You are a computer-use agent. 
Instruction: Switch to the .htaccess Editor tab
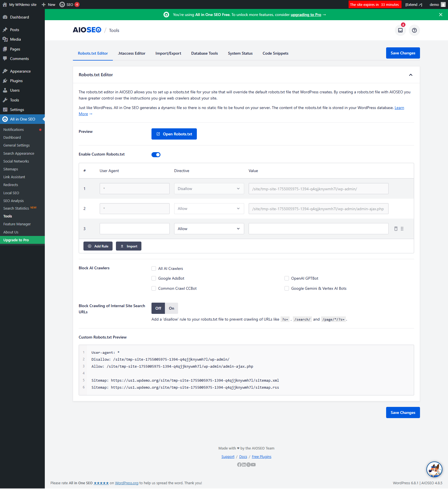coord(132,53)
